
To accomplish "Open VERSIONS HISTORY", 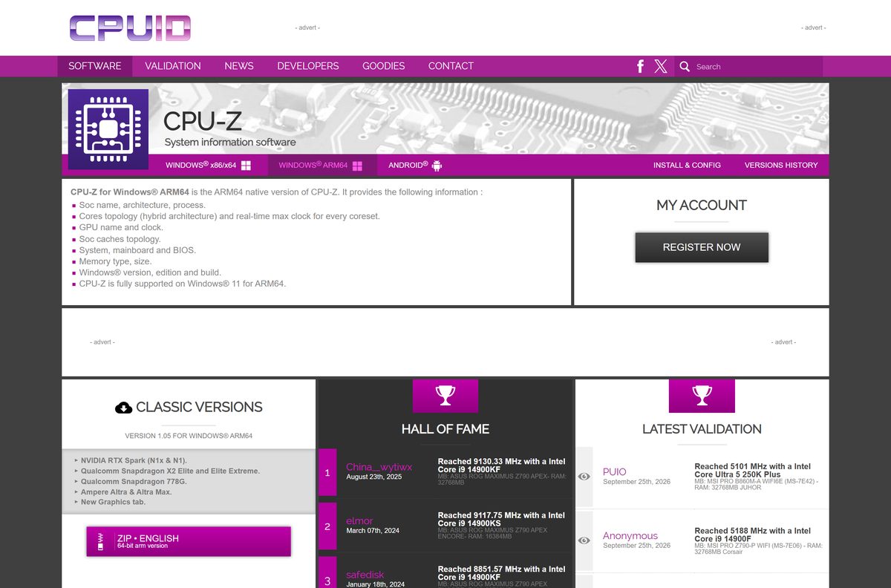I will pyautogui.click(x=781, y=165).
